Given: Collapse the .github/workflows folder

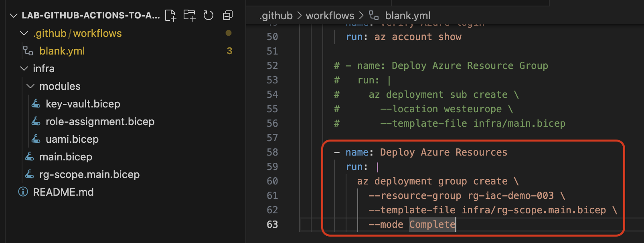Looking at the screenshot, I should (x=24, y=33).
